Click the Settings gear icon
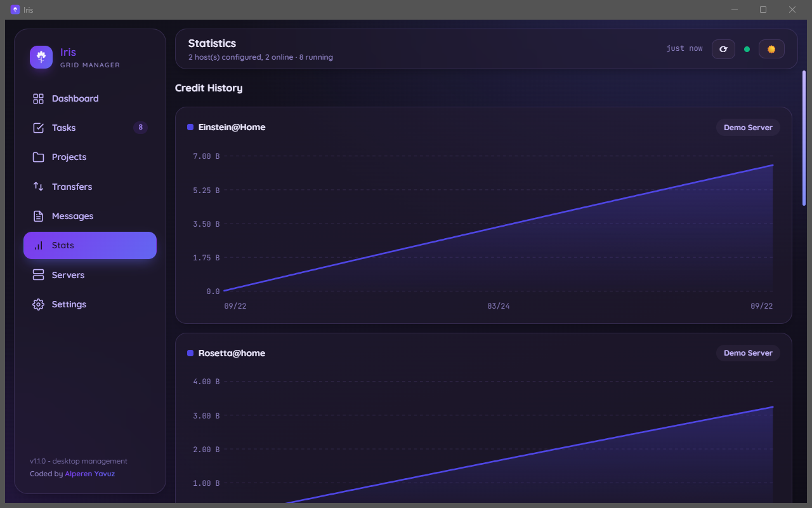This screenshot has width=812, height=508. (38, 304)
